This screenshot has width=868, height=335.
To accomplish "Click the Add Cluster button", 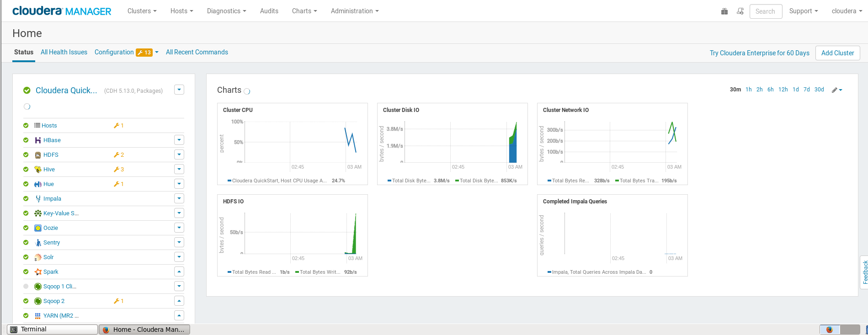I will [838, 53].
